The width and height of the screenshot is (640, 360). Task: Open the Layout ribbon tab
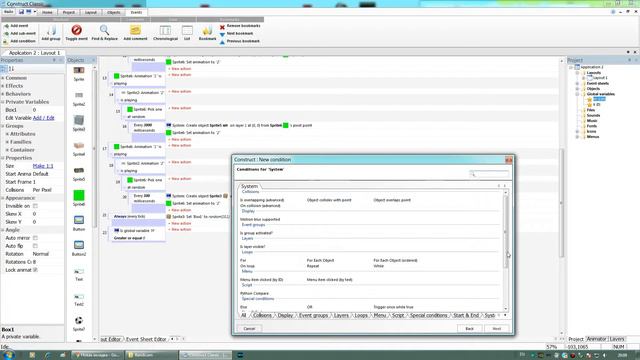91,12
